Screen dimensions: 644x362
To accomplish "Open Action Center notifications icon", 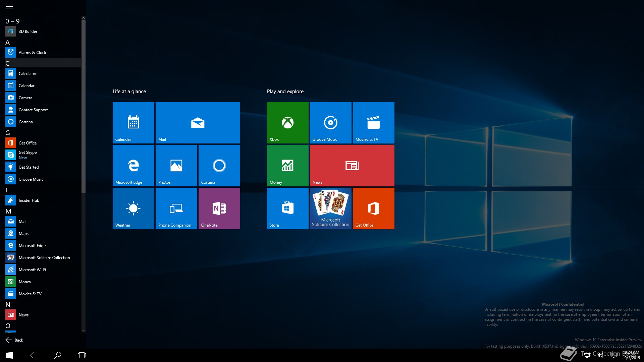I will [x=614, y=355].
